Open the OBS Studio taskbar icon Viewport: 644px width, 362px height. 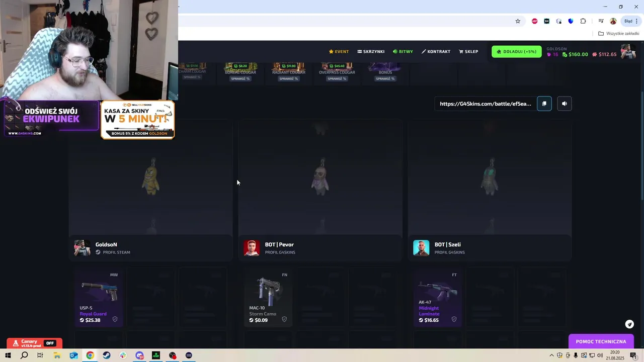point(173,355)
